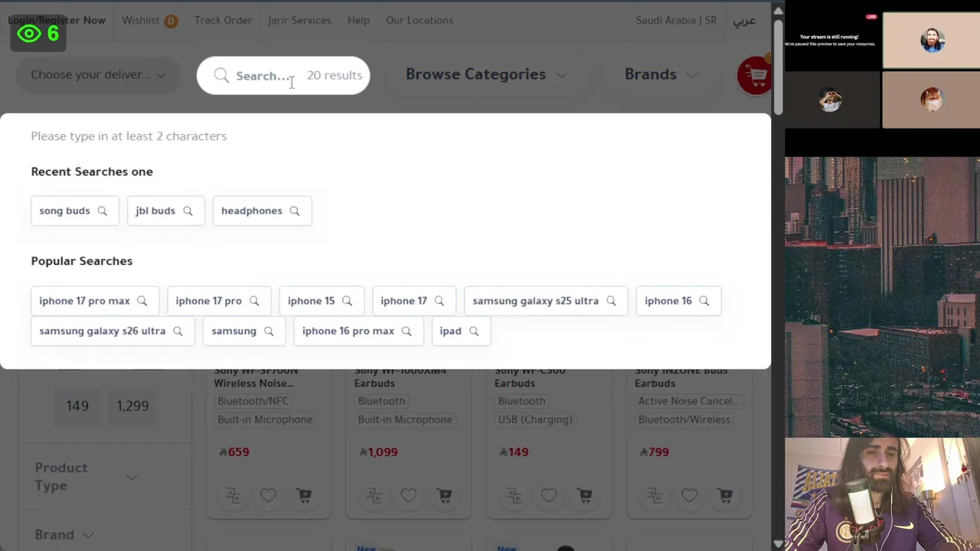Image resolution: width=980 pixels, height=551 pixels.
Task: Add the 149 Sony earbuds to cart
Action: (x=585, y=496)
